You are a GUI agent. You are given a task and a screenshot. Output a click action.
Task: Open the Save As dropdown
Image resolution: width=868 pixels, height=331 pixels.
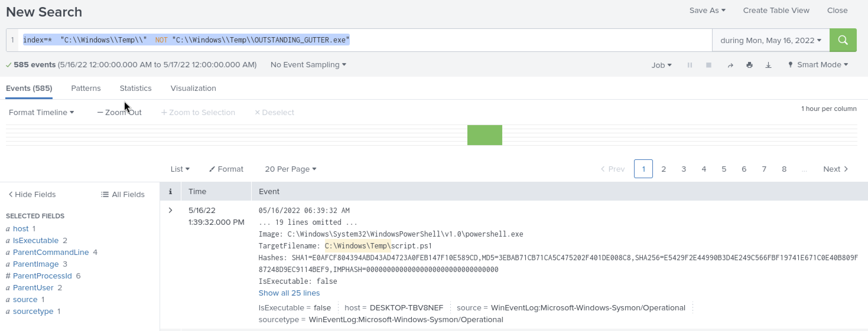tap(707, 10)
